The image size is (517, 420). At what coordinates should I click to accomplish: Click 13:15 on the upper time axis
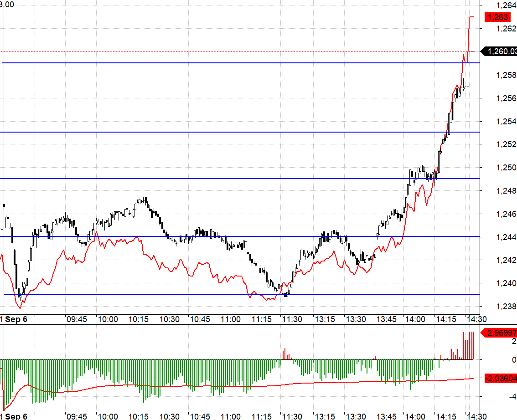(325, 319)
